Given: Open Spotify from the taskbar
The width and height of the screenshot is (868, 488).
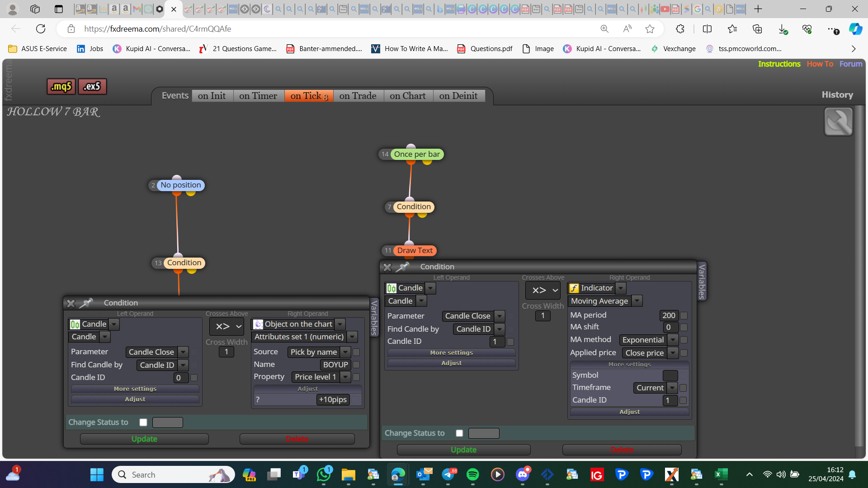Looking at the screenshot, I should pyautogui.click(x=472, y=474).
